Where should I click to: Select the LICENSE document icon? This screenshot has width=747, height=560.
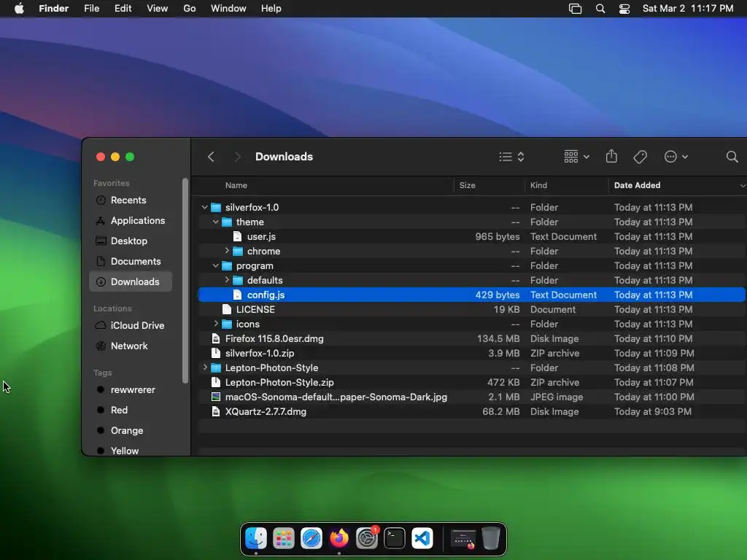click(227, 309)
